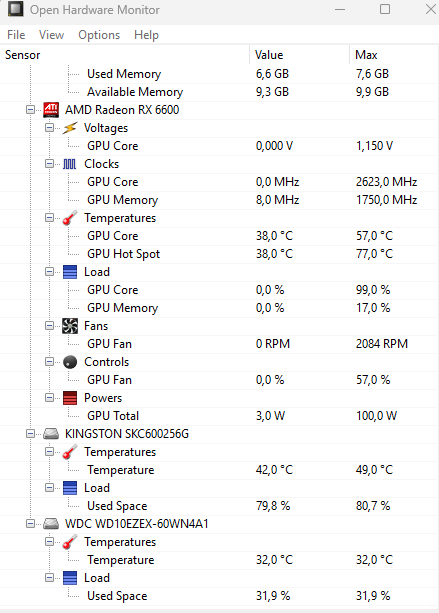Collapse the Clocks group under Radeon
The height and width of the screenshot is (613, 439).
pos(49,164)
